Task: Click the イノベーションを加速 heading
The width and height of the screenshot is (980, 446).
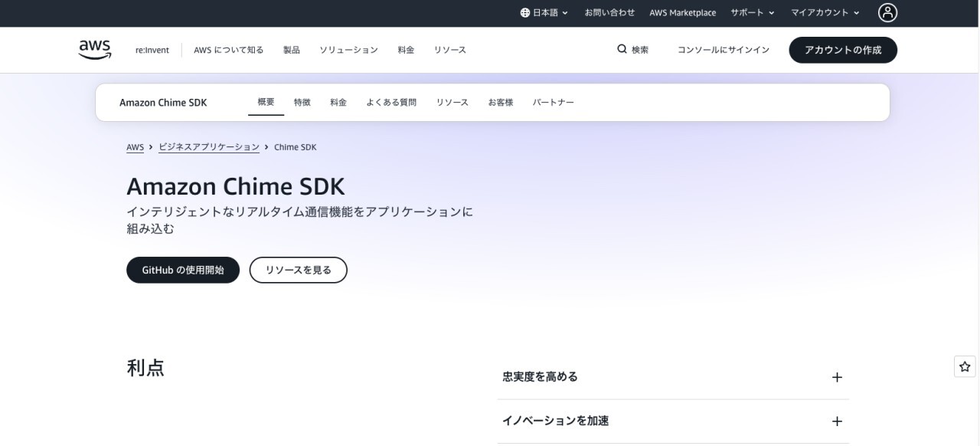Action: 556,421
